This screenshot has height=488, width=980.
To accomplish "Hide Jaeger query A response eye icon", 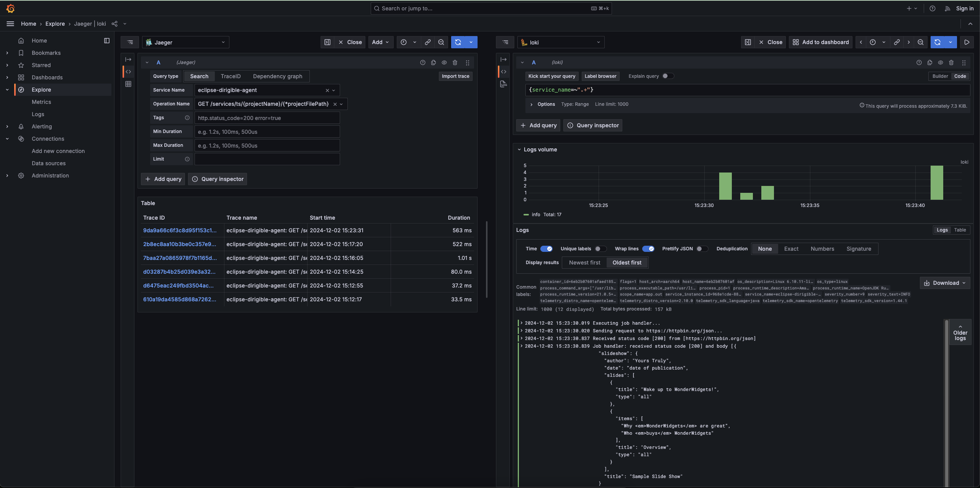I will (444, 62).
